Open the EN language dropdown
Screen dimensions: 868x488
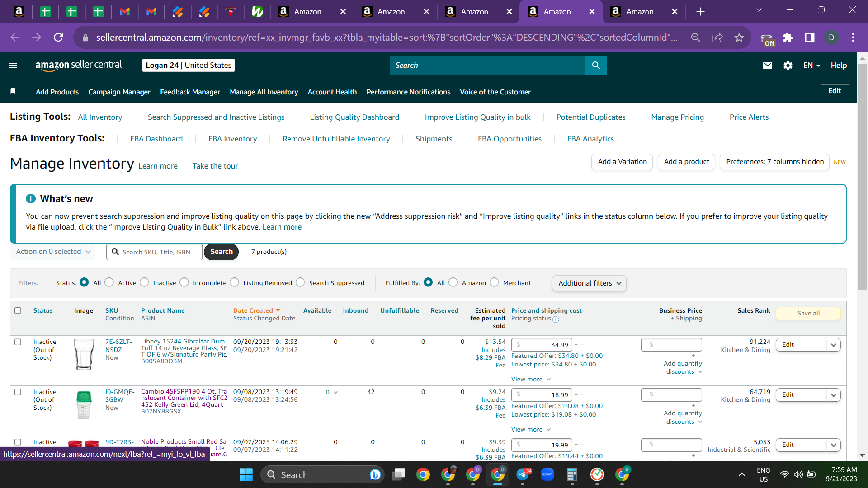811,66
